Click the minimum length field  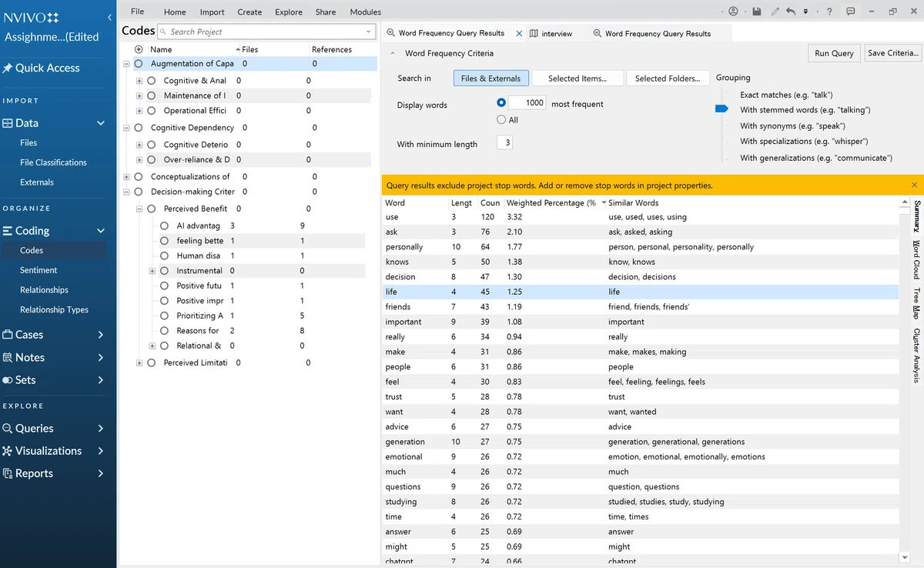(x=505, y=143)
